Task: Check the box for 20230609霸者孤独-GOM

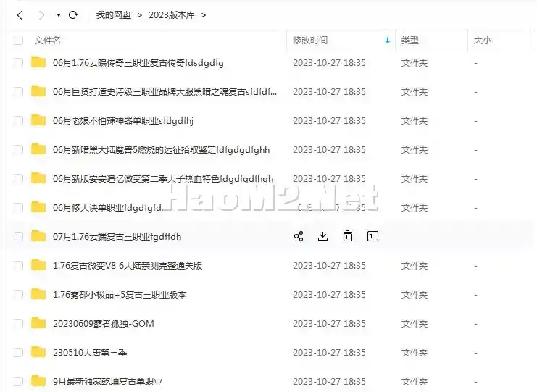Action: (19, 324)
